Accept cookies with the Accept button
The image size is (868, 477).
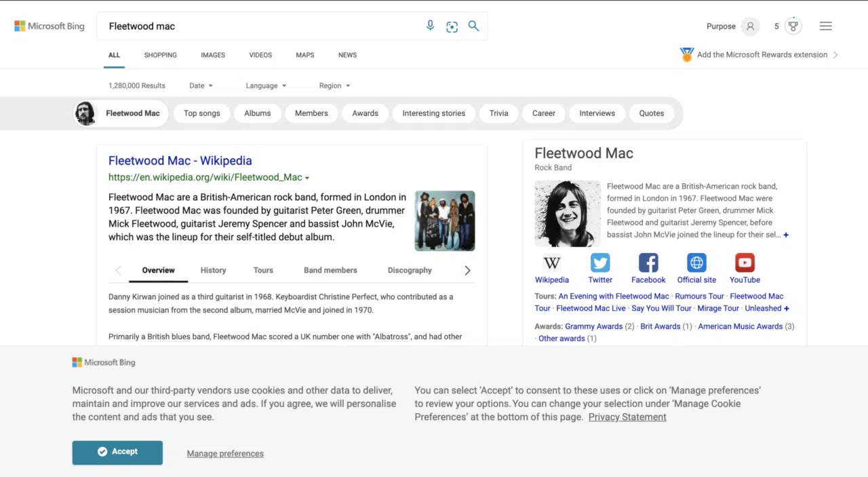tap(117, 452)
